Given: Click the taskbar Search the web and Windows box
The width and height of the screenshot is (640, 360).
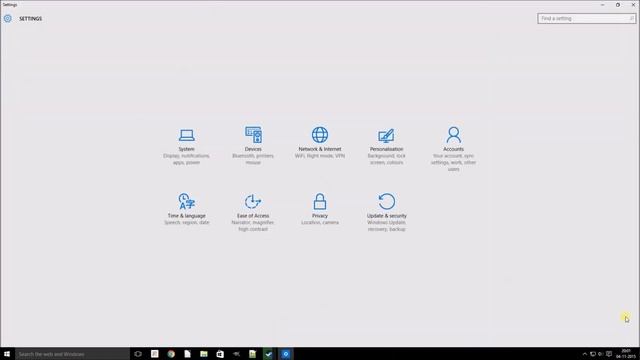Looking at the screenshot, I should tap(72, 354).
